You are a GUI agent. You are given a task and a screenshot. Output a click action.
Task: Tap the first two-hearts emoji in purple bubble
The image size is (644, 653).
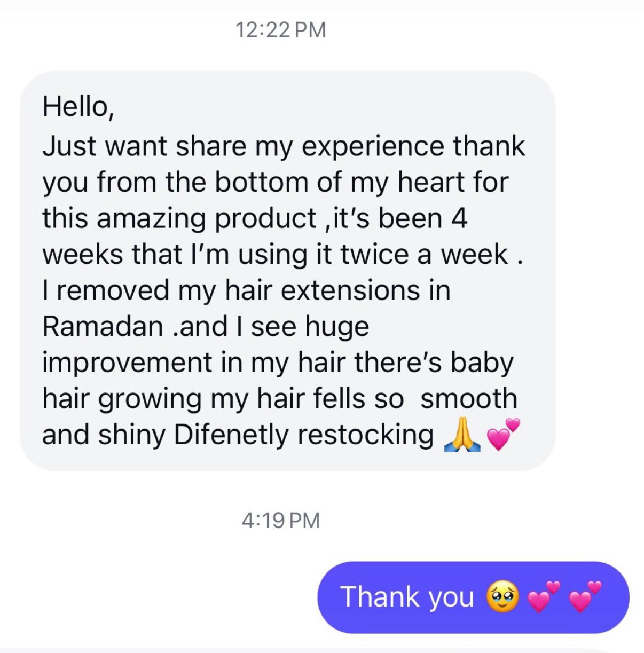point(544,596)
